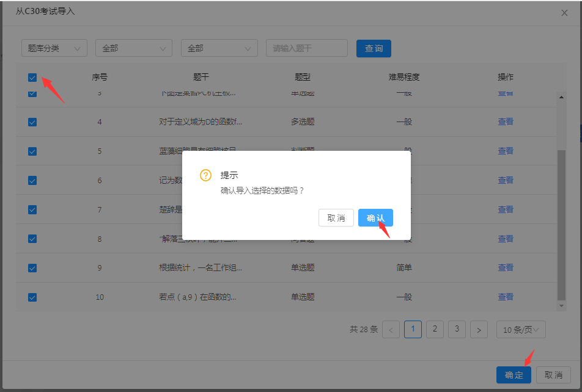Switch to page 3 of results
Viewport: 582px width, 392px height.
[457, 329]
